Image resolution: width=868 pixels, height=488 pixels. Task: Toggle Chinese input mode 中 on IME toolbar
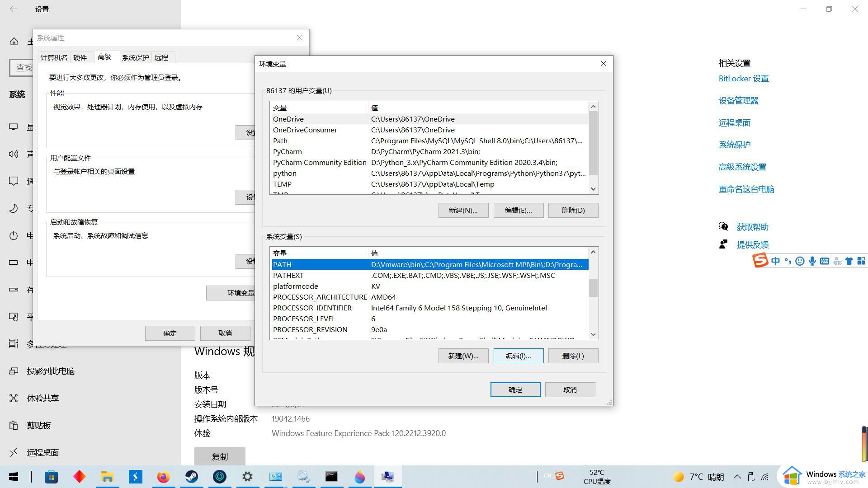775,261
